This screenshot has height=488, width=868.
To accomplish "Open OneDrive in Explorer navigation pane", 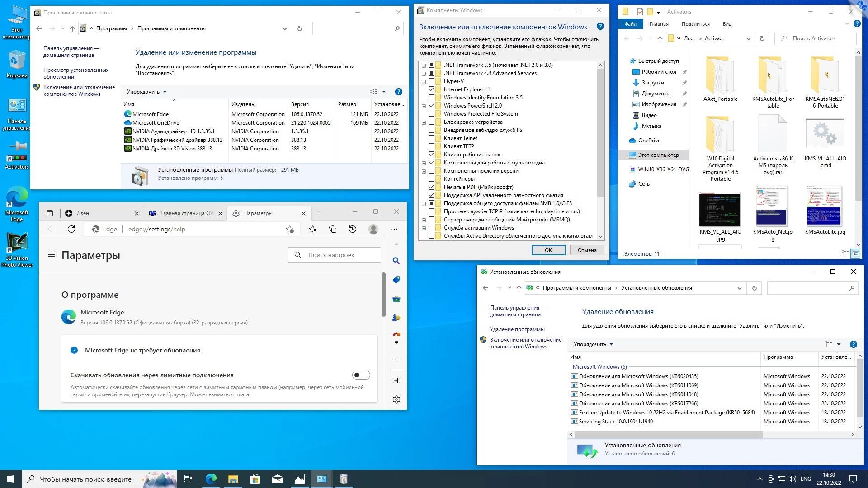I will [x=650, y=141].
